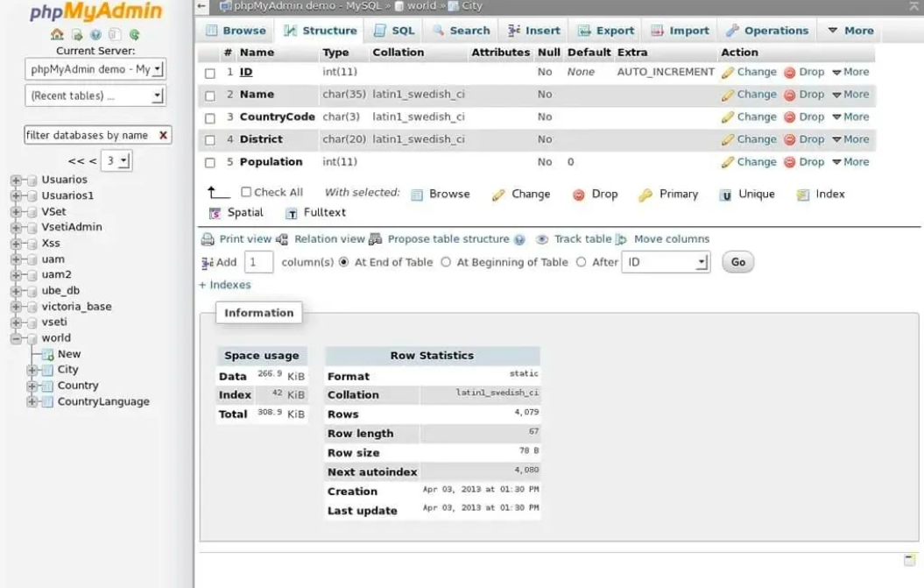This screenshot has height=588, width=924.
Task: Open the After column dropdown showing ID
Action: [x=666, y=262]
